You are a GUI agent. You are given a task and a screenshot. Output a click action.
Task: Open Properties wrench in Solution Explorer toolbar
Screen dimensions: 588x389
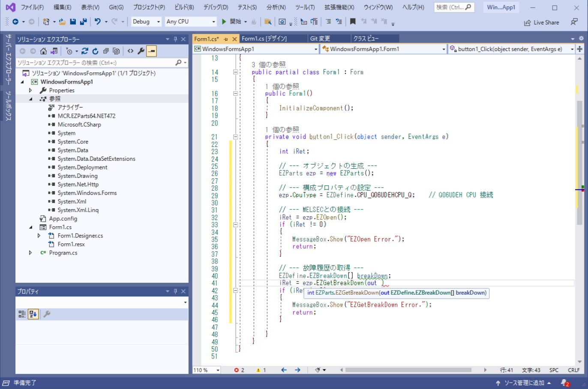[141, 51]
